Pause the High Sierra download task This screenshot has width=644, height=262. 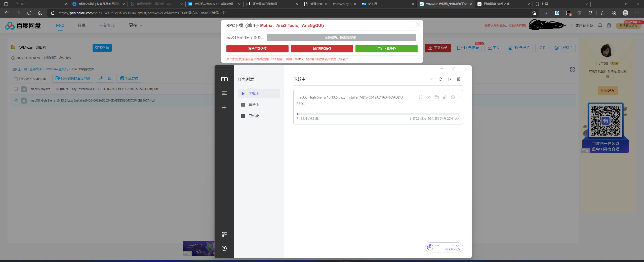click(421, 97)
